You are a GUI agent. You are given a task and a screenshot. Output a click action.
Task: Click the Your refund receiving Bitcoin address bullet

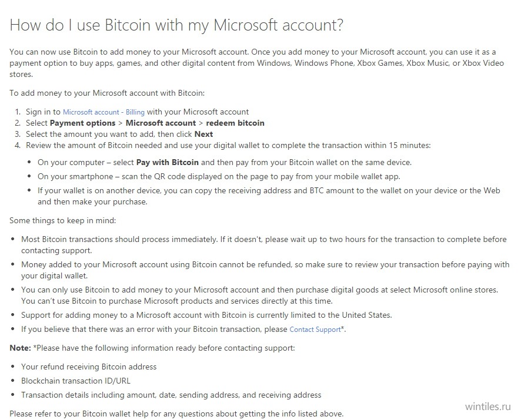(89, 367)
